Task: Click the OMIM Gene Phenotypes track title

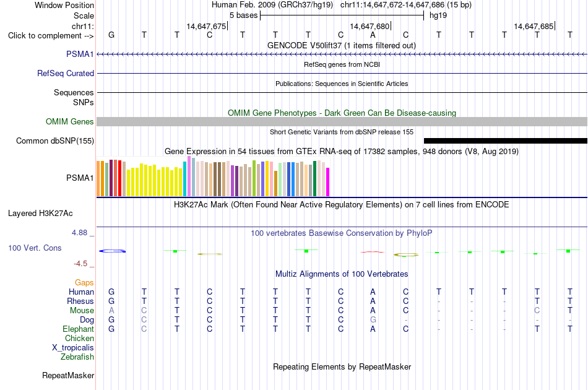Action: (x=342, y=113)
